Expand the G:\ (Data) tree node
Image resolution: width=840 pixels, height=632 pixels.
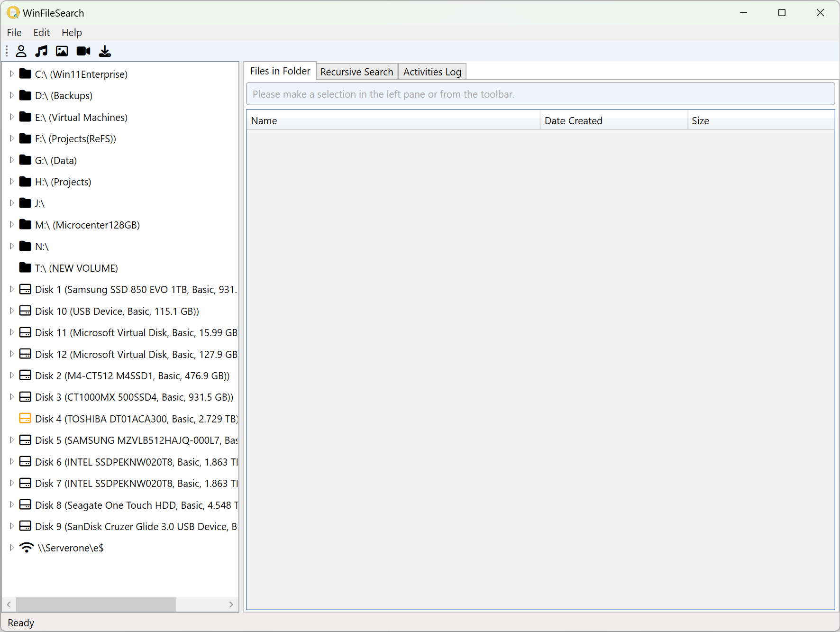click(x=12, y=160)
